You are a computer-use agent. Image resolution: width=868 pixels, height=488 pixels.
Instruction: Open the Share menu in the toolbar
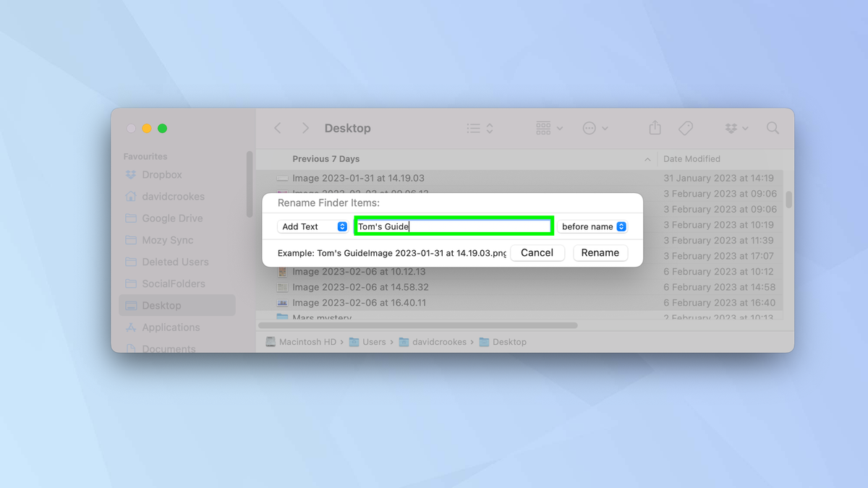(x=655, y=127)
